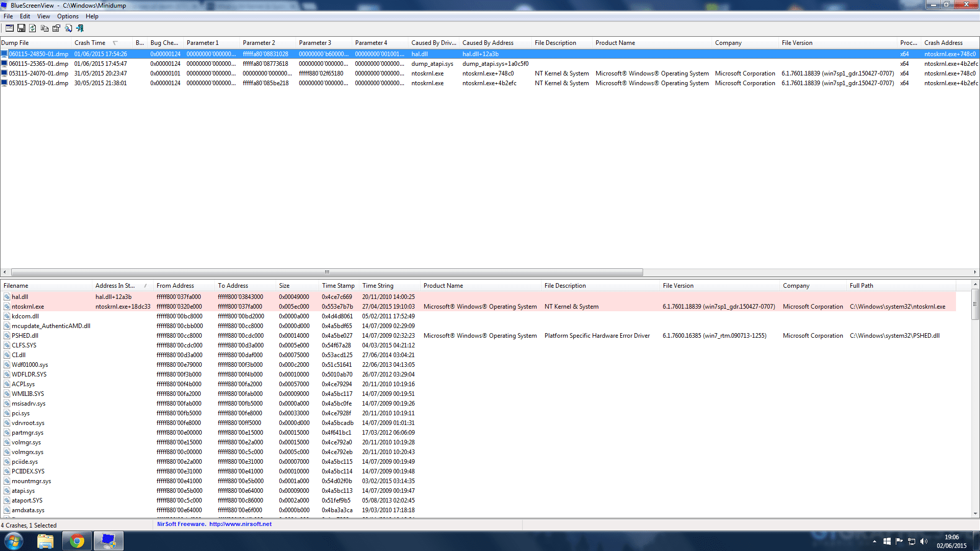
Task: Open Advanced Options toolbar icon
Action: (10, 28)
